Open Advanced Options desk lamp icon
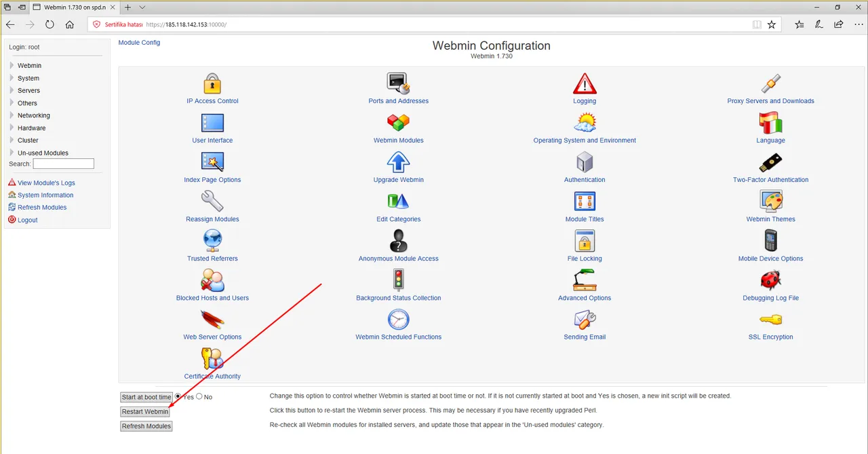 (585, 280)
